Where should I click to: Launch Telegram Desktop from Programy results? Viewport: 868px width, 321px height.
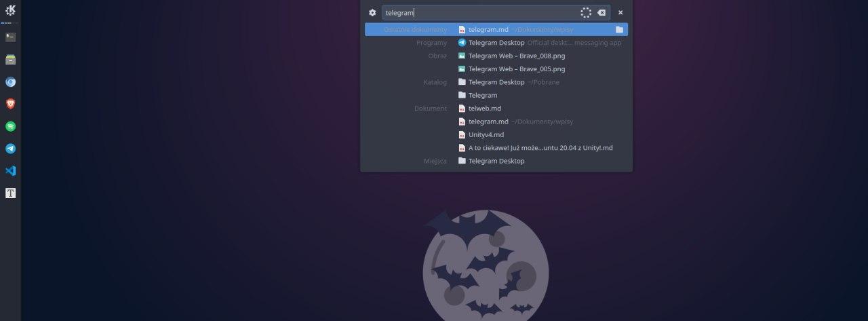(496, 43)
